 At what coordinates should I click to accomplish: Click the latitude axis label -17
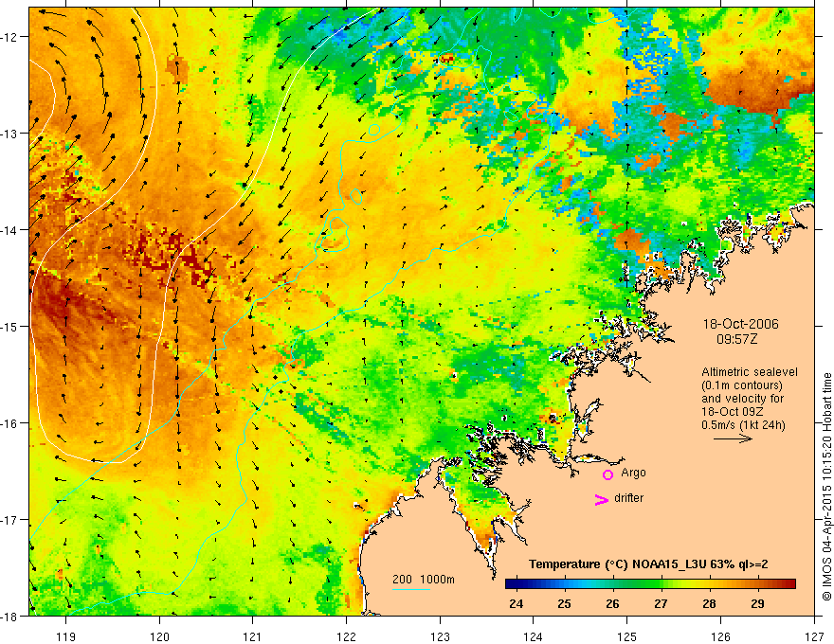pos(9,520)
